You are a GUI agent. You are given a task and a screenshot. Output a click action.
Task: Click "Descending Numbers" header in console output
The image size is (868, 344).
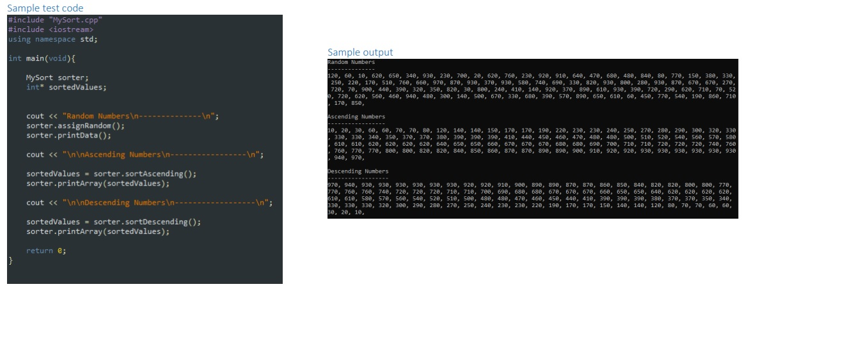(358, 171)
